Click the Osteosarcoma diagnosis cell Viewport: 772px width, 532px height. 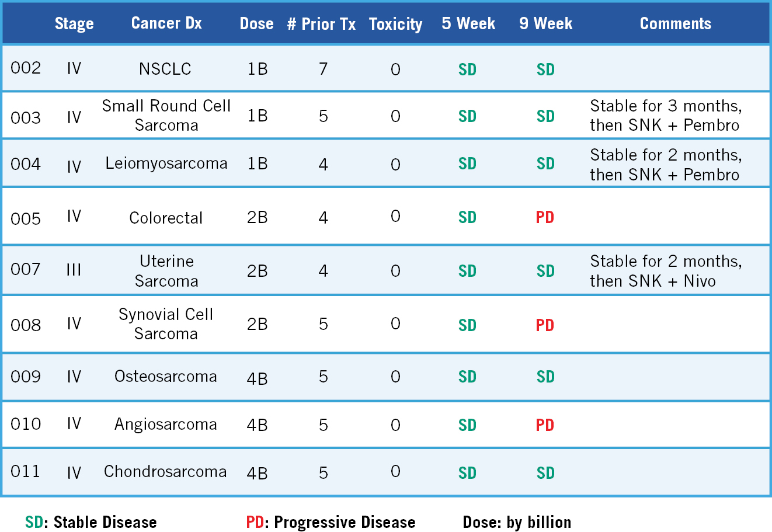pyautogui.click(x=166, y=377)
